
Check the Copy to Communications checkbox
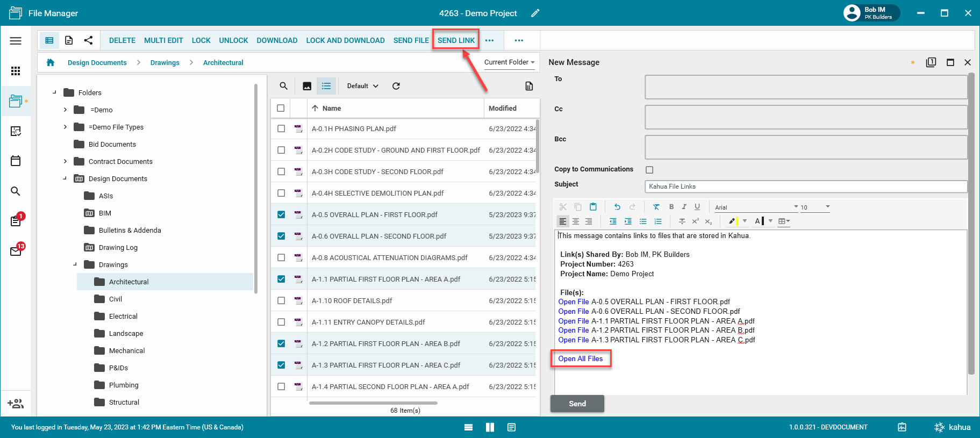[x=649, y=170]
